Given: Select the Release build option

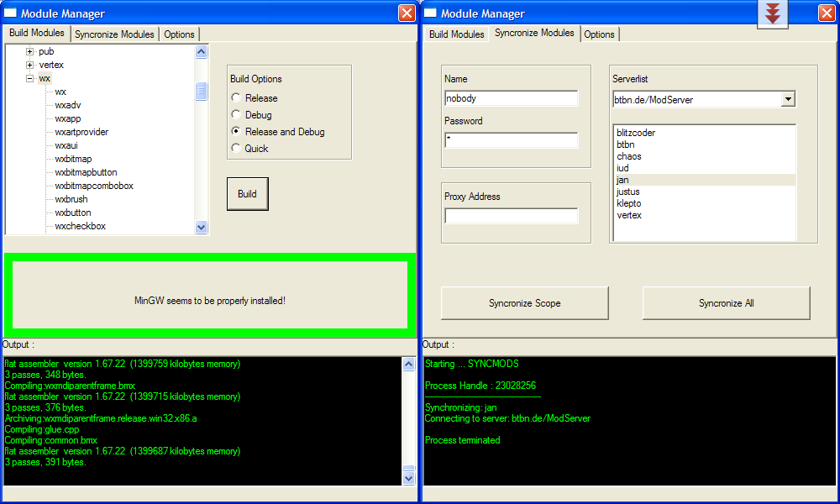Looking at the screenshot, I should 236,98.
